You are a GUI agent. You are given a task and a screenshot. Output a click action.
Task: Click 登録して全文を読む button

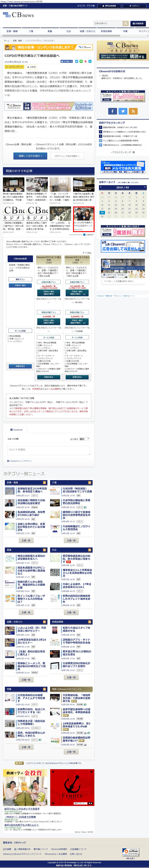[x=30, y=156]
